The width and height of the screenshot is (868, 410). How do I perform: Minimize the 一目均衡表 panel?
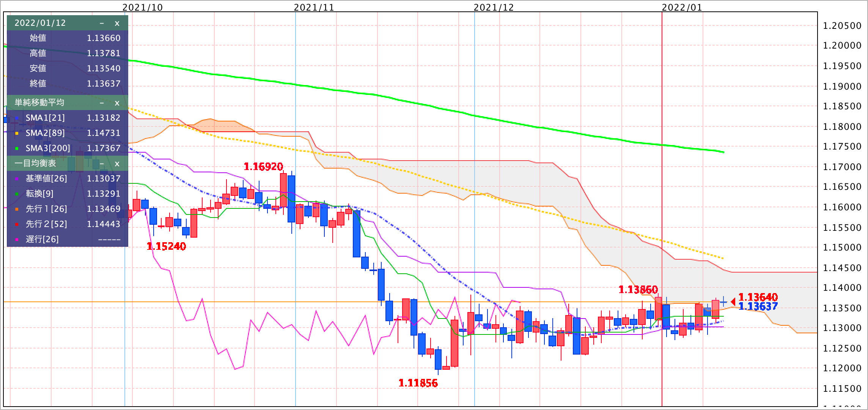pyautogui.click(x=102, y=164)
